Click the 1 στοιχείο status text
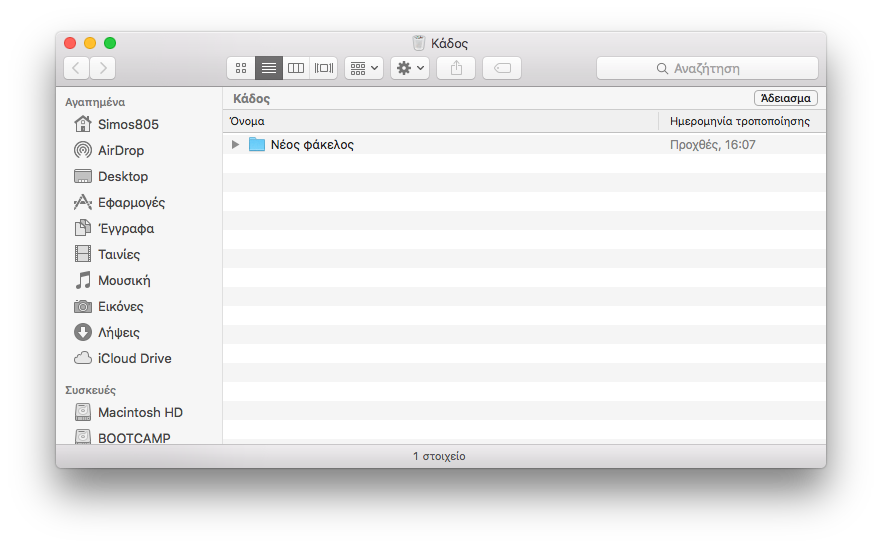 [x=439, y=456]
